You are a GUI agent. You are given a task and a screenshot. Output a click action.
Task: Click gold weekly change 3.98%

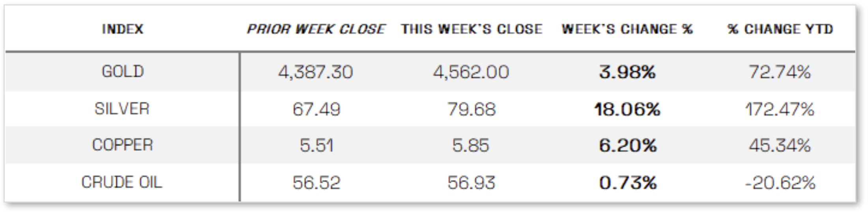point(627,72)
